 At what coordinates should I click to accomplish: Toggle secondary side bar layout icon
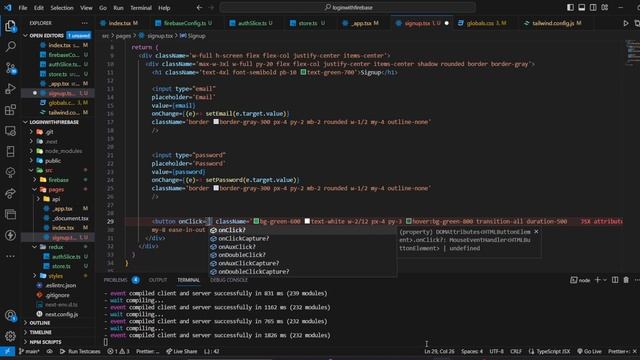click(x=593, y=7)
